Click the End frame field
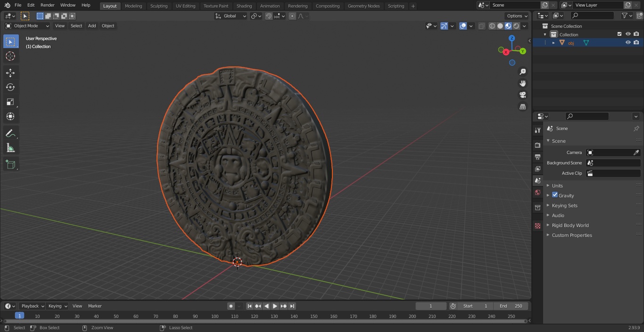 [x=511, y=306]
